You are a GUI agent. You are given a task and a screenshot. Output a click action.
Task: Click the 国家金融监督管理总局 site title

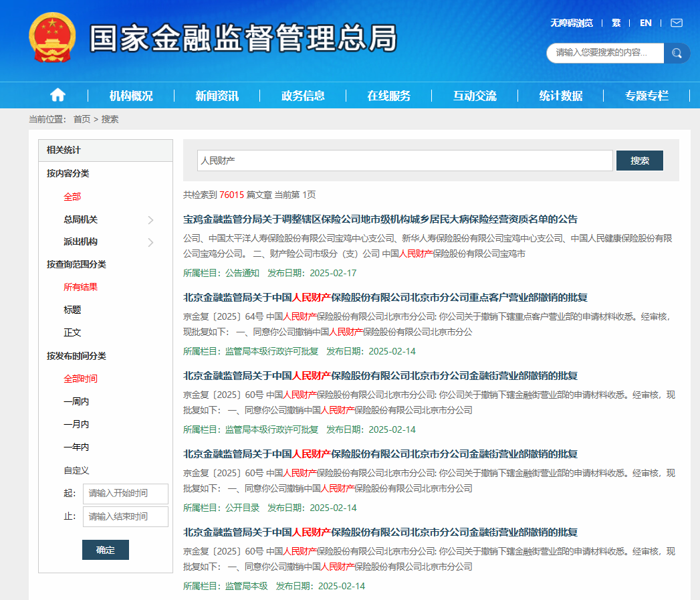(243, 38)
